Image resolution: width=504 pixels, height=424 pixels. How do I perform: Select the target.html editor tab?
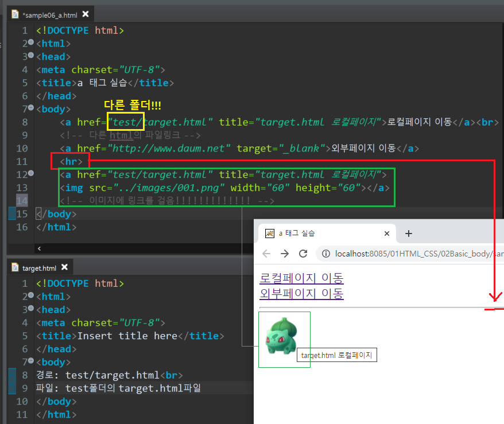[40, 267]
